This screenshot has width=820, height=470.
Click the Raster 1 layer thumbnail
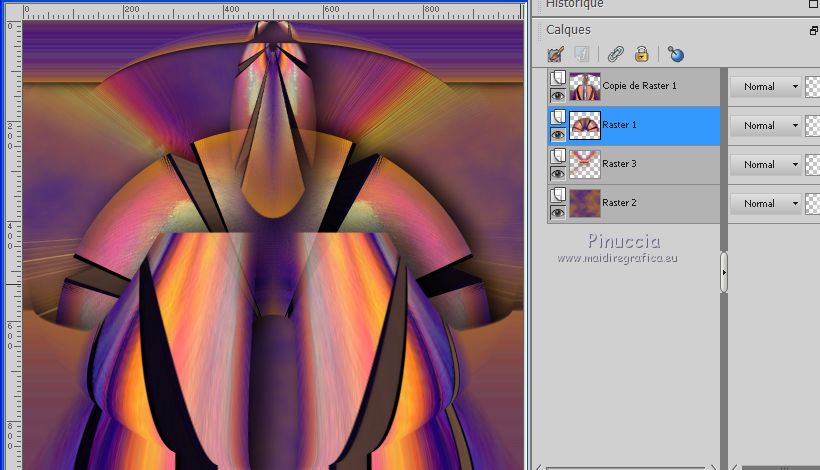click(585, 125)
